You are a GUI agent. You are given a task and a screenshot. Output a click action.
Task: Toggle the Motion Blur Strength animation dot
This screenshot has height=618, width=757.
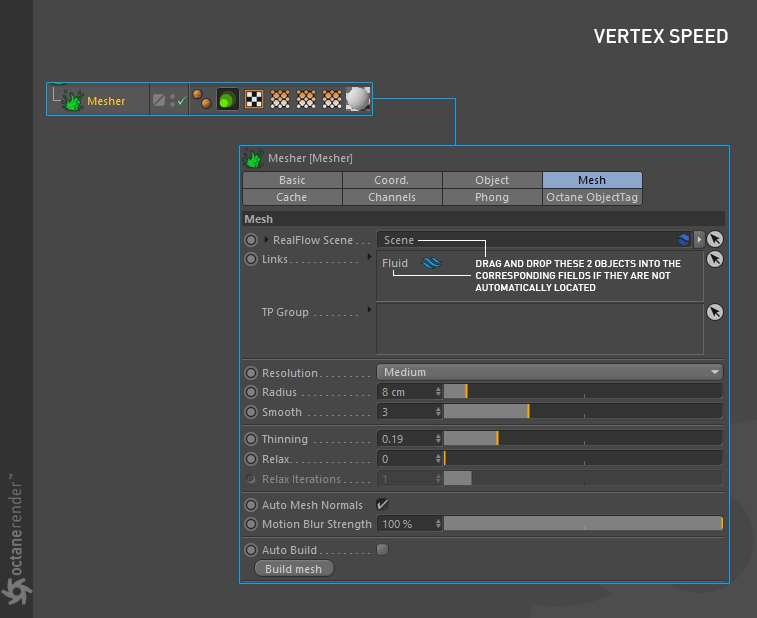pos(251,524)
